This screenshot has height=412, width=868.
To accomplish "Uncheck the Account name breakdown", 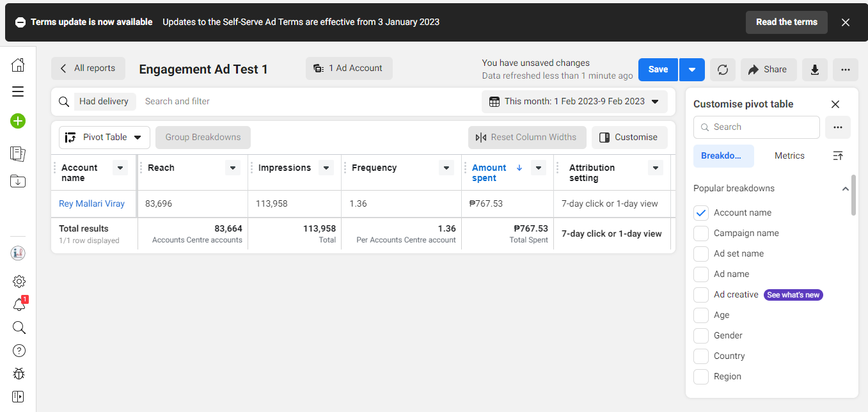I will click(x=702, y=213).
